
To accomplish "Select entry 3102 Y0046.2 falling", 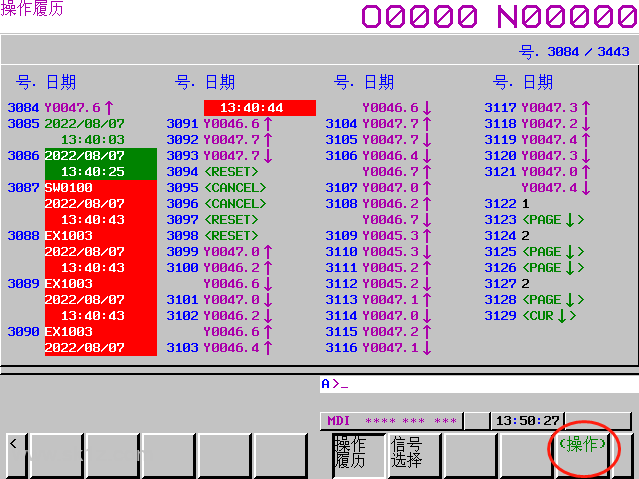I will tap(219, 316).
